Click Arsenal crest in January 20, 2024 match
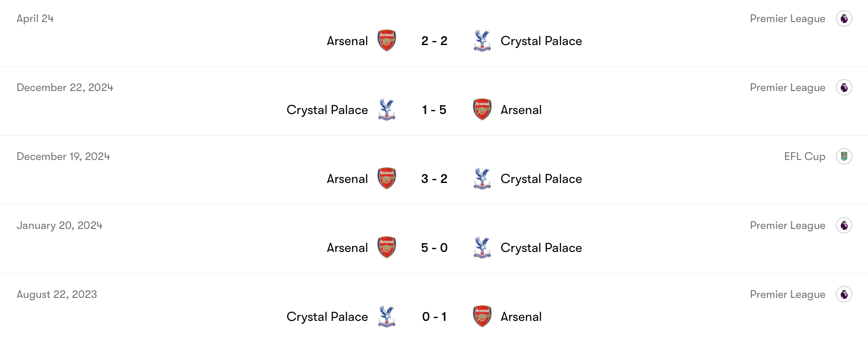The height and width of the screenshot is (342, 868). [387, 247]
